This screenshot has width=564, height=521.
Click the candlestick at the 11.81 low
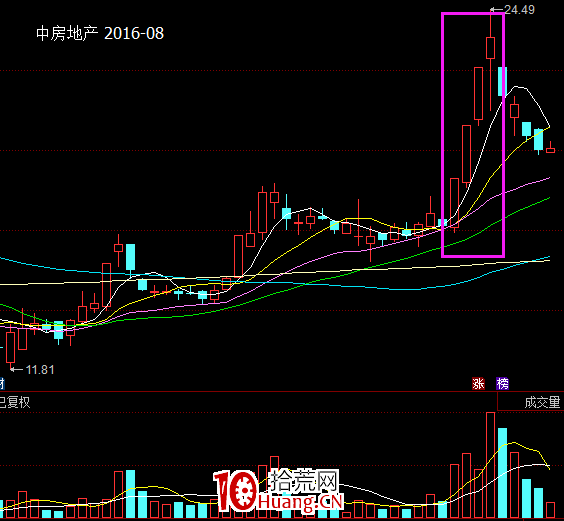coord(11,348)
